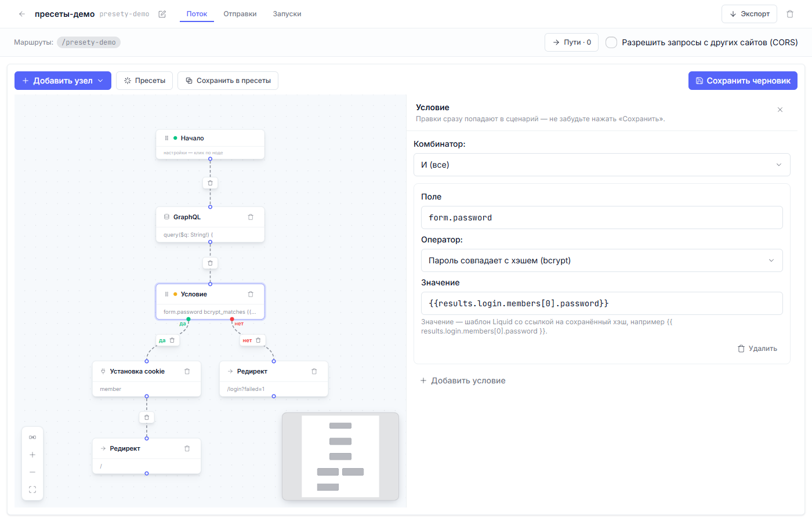
Task: Click the Добавить условие link
Action: point(463,380)
